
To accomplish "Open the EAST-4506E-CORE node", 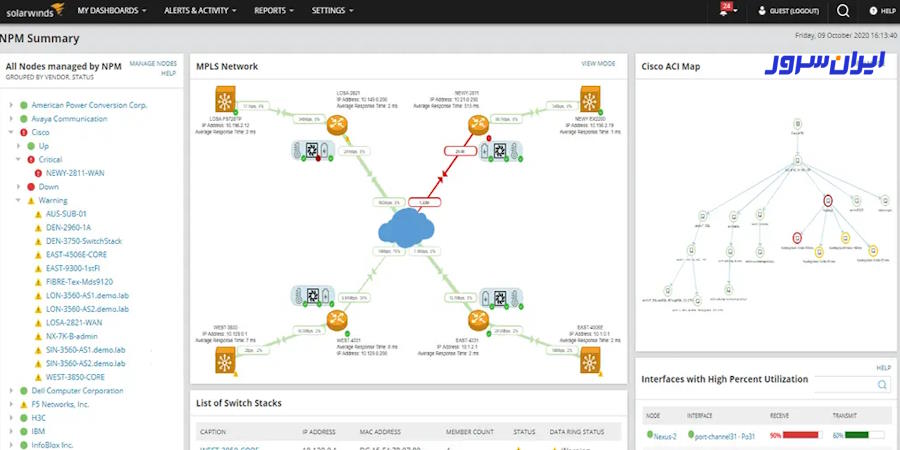I will (x=76, y=254).
